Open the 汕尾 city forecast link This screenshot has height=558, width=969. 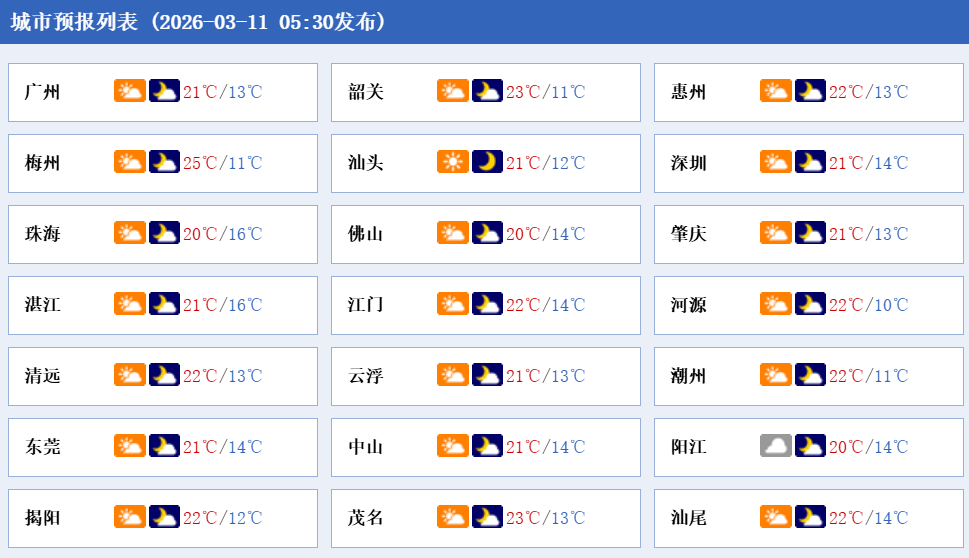coord(689,518)
